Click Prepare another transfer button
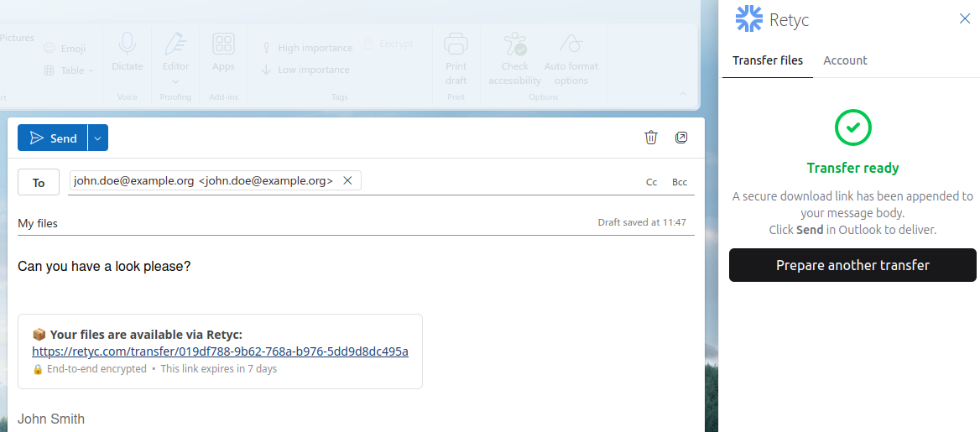Screen dimensions: 980x432 coord(852,265)
